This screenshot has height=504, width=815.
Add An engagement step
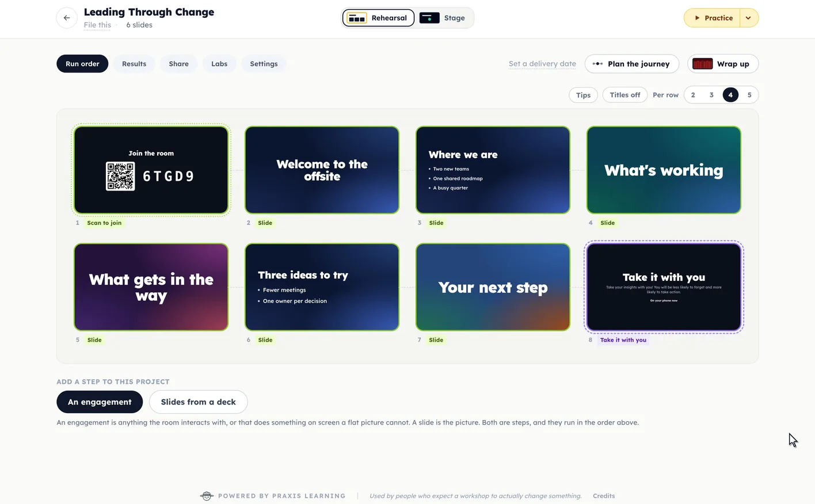100,402
